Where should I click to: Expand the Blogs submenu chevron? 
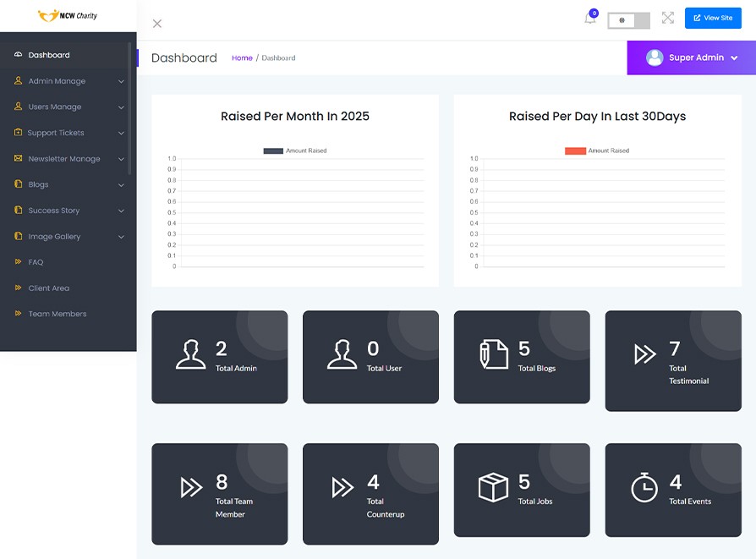point(121,185)
